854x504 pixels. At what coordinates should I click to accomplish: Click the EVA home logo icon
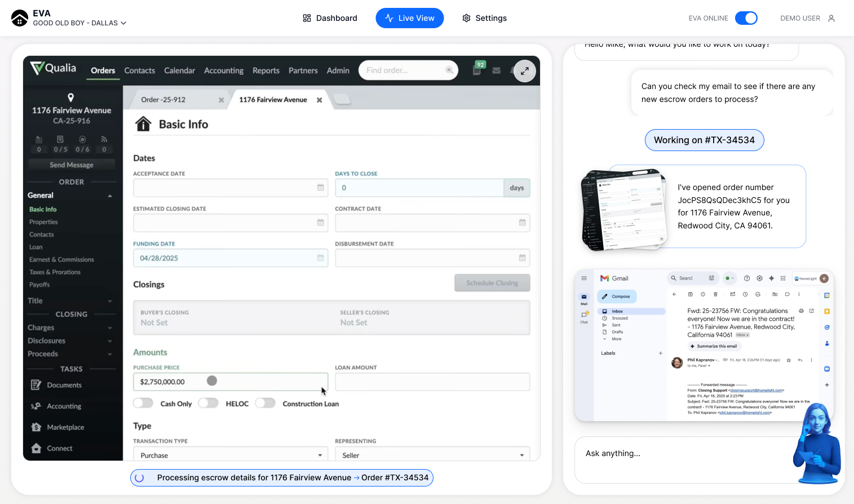(20, 18)
